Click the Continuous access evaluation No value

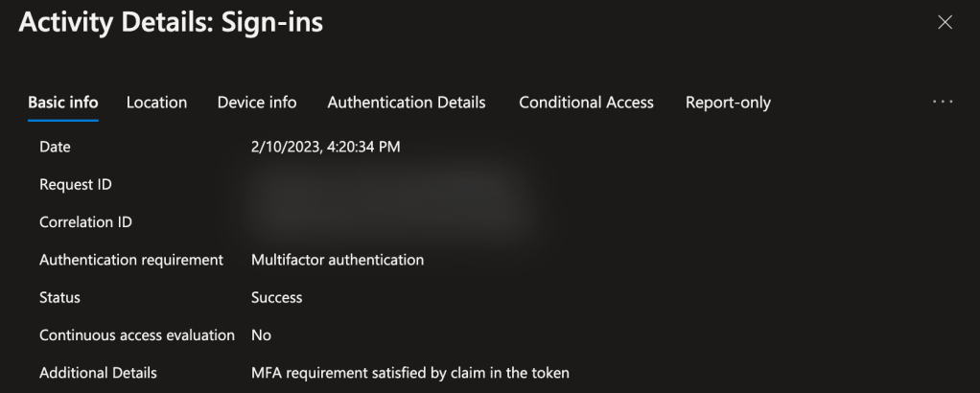click(x=261, y=335)
